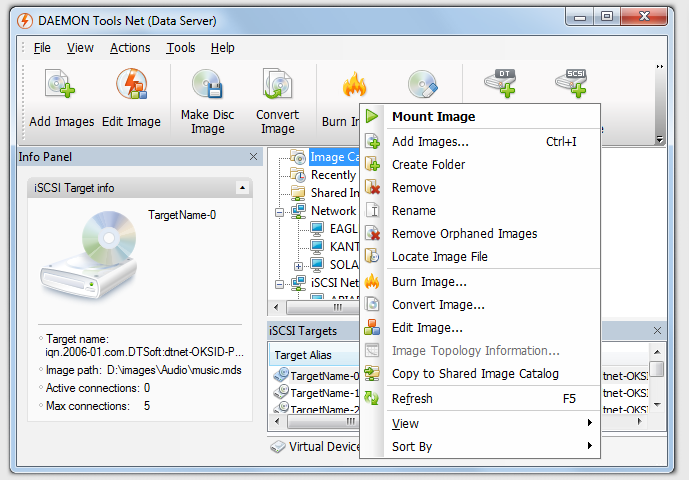Click the DAEMON Tools lightning title icon
689x480 pixels.
(25, 21)
